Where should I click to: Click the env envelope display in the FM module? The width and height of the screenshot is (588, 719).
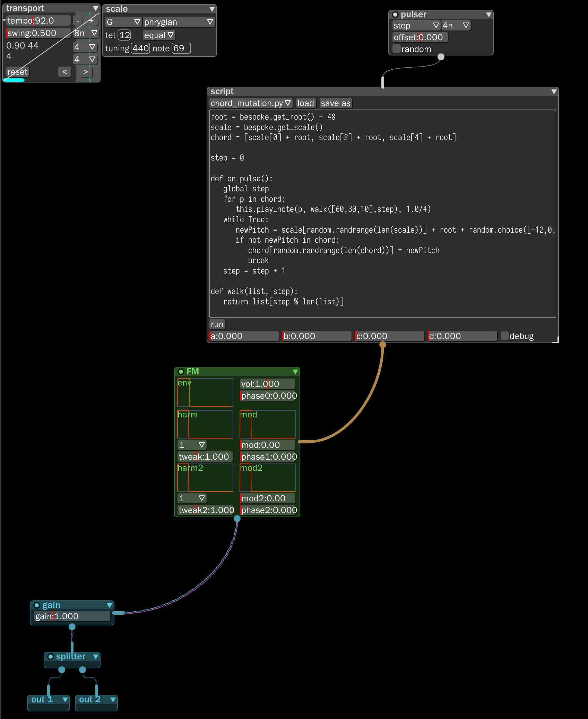coord(205,392)
